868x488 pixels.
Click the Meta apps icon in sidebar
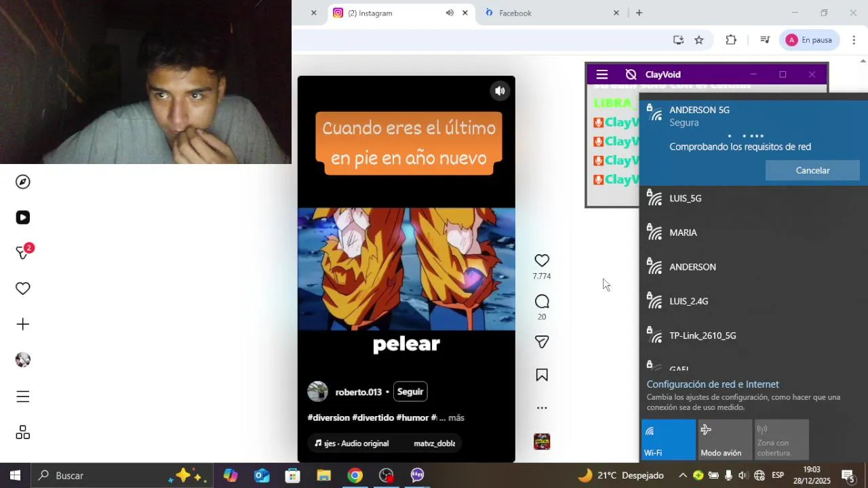[x=23, y=432]
